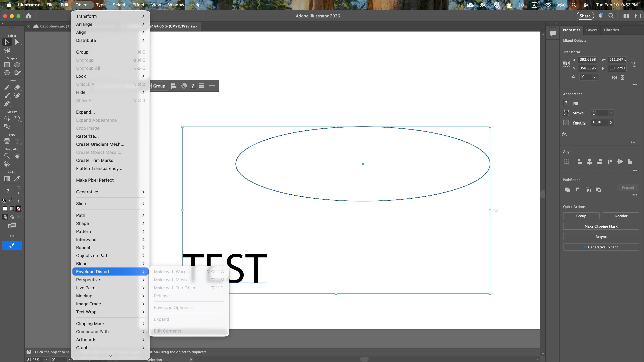Open the rotation angle dropdown
The image size is (644, 362).
point(595,77)
